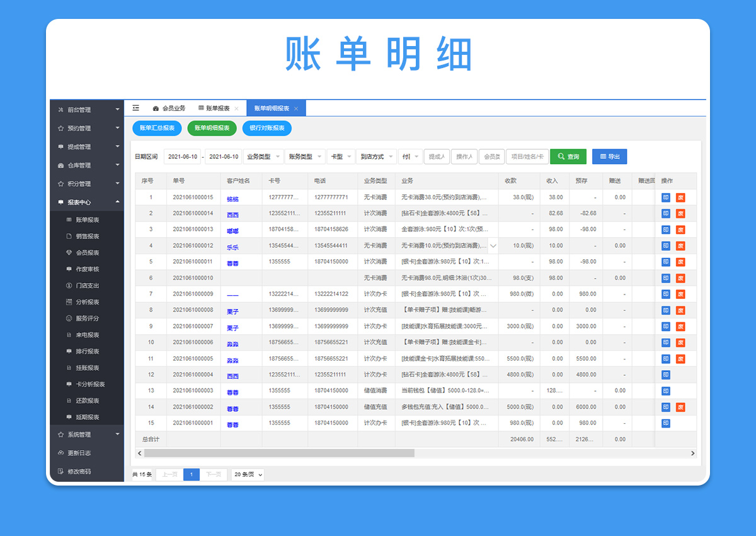The width and height of the screenshot is (756, 536).
Task: Click void icon for order 2021061000014
Action: [680, 214]
